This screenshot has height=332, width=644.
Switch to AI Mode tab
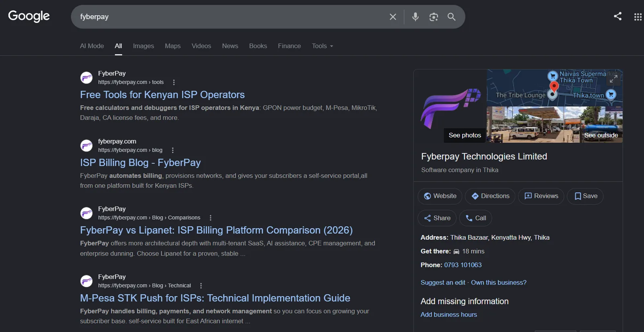(x=92, y=46)
